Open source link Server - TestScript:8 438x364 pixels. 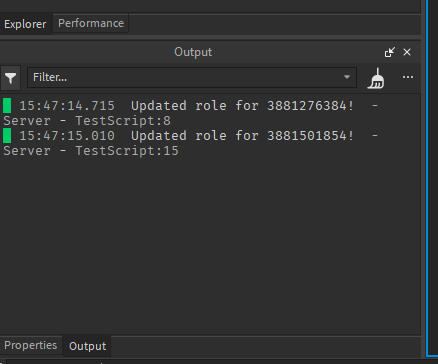tap(87, 121)
